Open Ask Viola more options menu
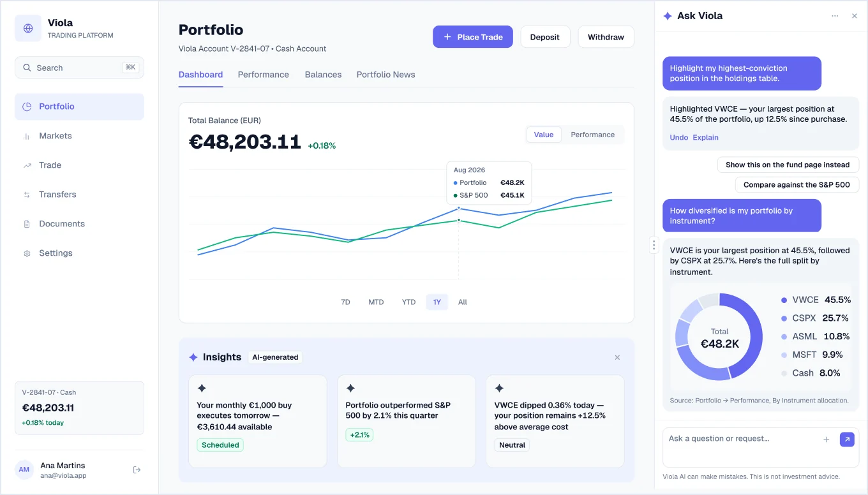This screenshot has width=868, height=495. (x=835, y=16)
